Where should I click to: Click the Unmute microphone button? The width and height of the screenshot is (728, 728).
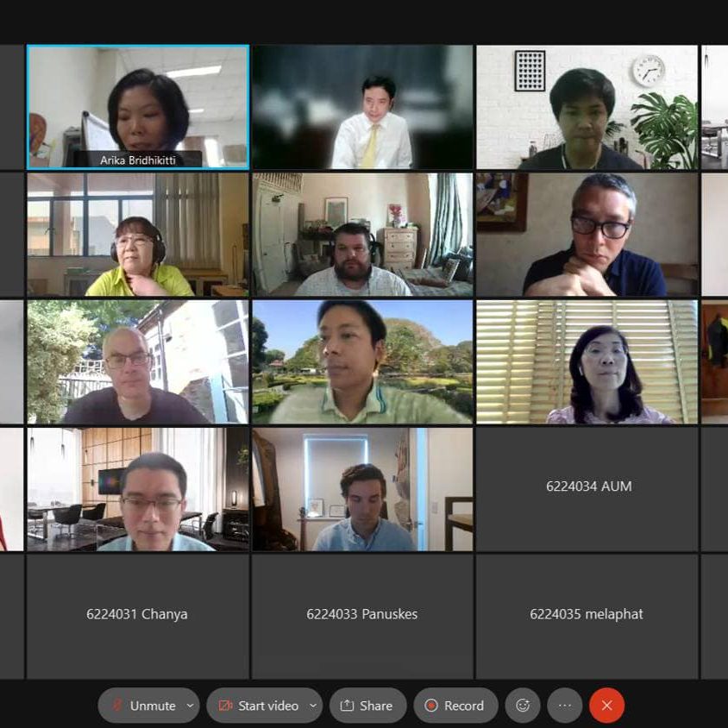click(x=144, y=706)
